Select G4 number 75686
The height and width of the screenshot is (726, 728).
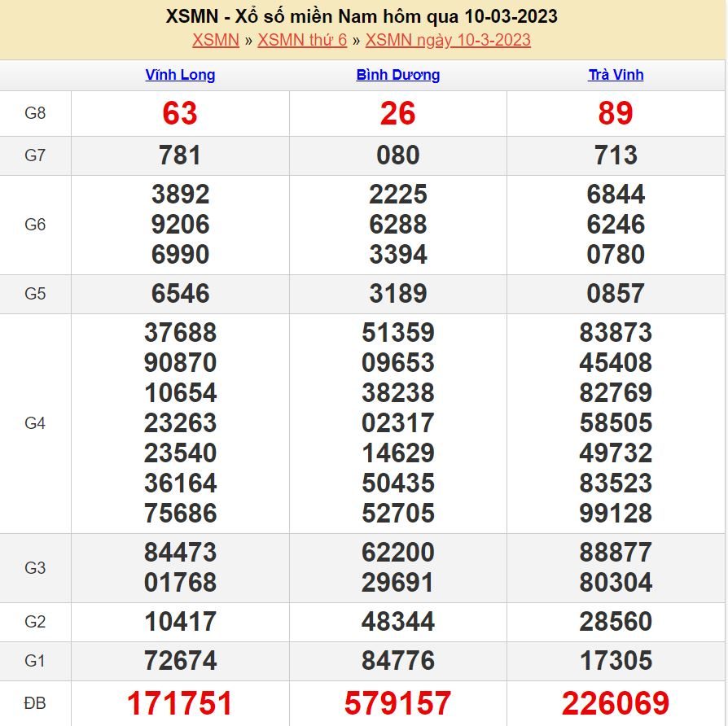point(180,514)
